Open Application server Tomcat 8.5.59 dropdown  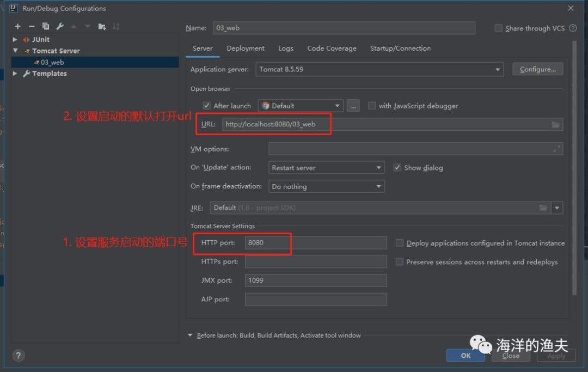pyautogui.click(x=379, y=69)
